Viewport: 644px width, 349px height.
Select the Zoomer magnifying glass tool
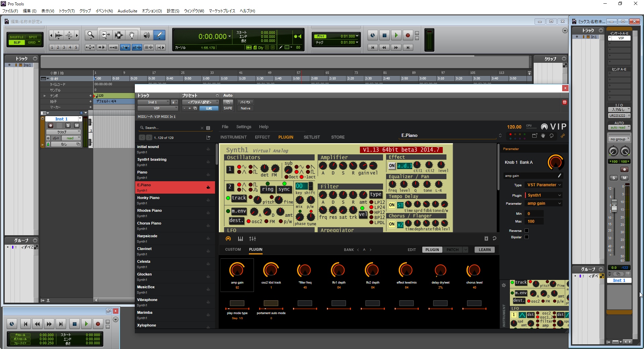coord(91,35)
